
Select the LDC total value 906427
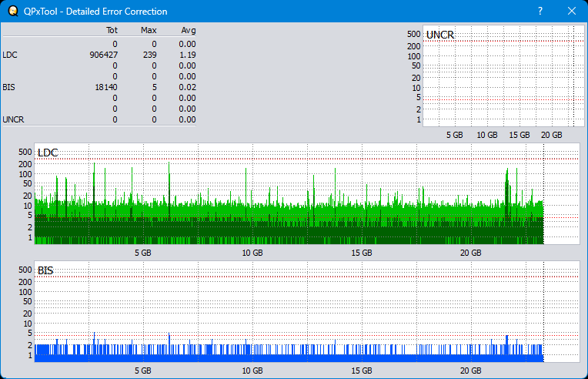[103, 55]
